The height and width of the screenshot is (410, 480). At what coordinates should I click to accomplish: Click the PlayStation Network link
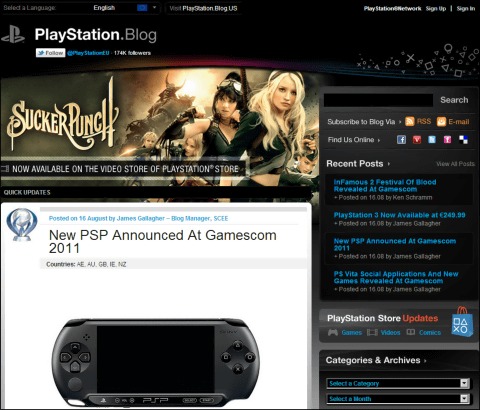[x=392, y=9]
